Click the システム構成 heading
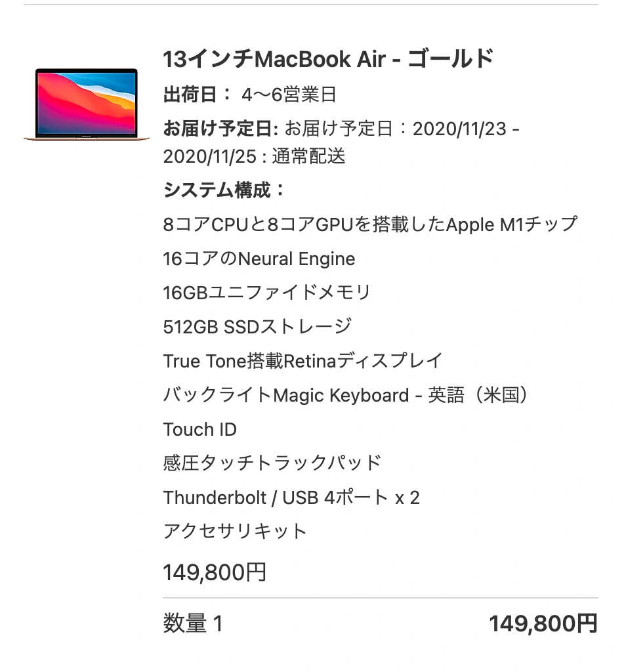The image size is (626, 672). tap(224, 190)
